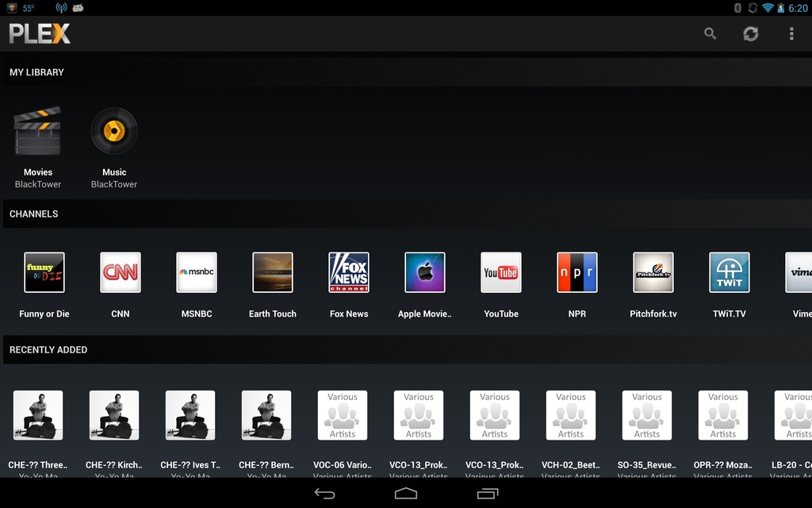Tap the NPR label text
The height and width of the screenshot is (508, 812).
click(577, 314)
